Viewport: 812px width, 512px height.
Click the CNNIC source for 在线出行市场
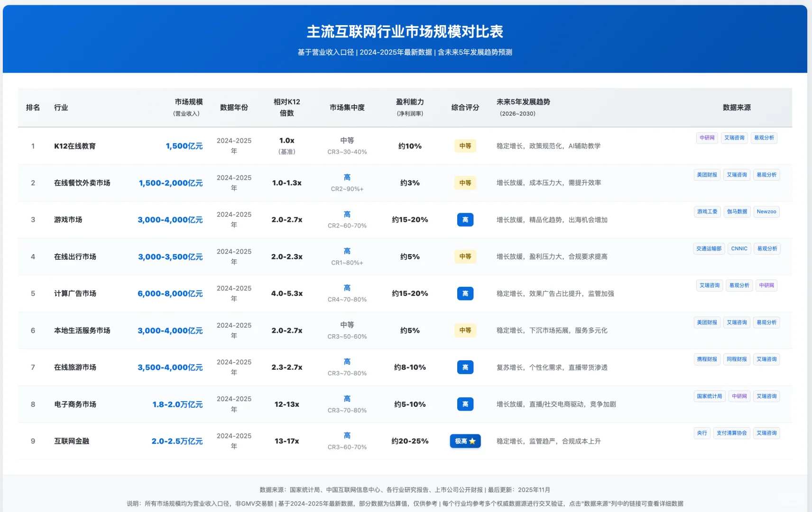739,248
